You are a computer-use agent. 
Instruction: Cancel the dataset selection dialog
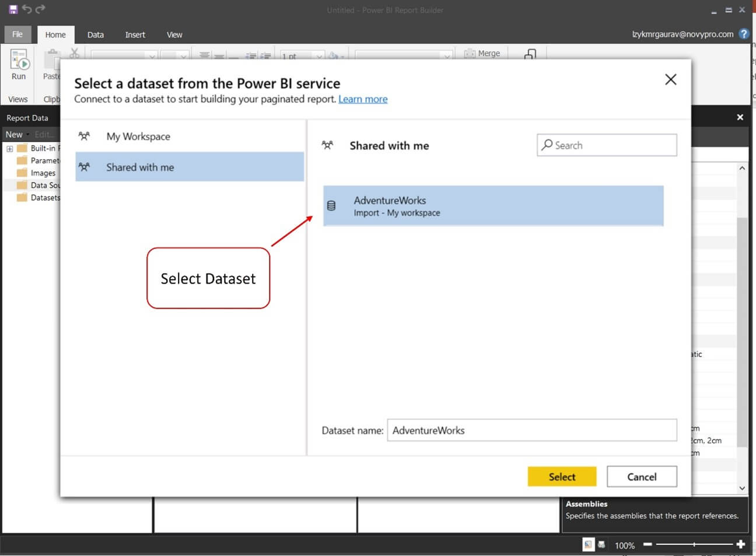coord(642,477)
